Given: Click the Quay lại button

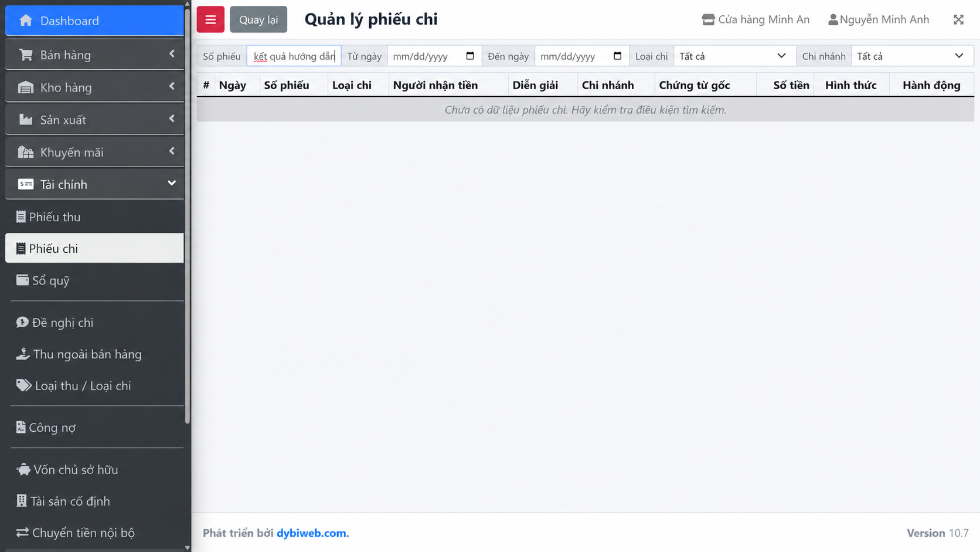Looking at the screenshot, I should coord(258,19).
